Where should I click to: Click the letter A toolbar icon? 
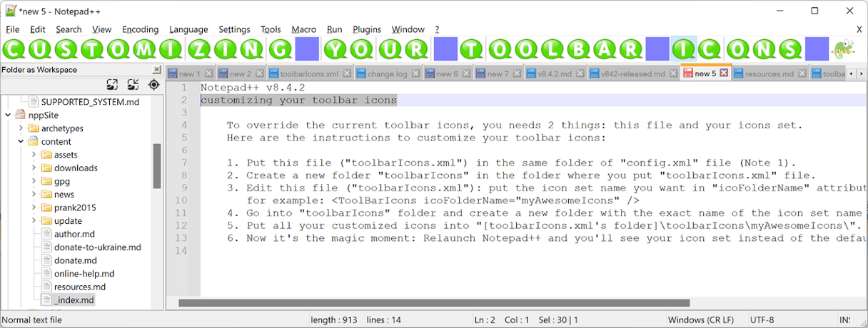coord(605,49)
